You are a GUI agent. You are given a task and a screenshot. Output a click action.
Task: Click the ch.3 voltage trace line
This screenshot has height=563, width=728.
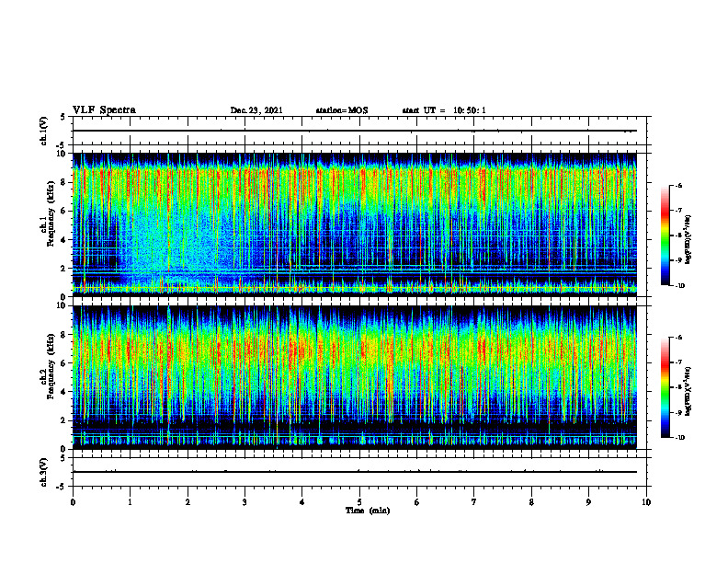click(355, 472)
